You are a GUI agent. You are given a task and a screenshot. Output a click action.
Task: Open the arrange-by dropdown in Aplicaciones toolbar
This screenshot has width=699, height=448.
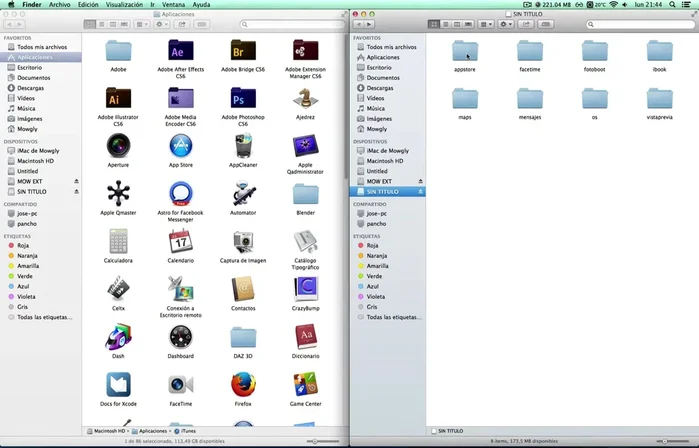tap(142, 24)
